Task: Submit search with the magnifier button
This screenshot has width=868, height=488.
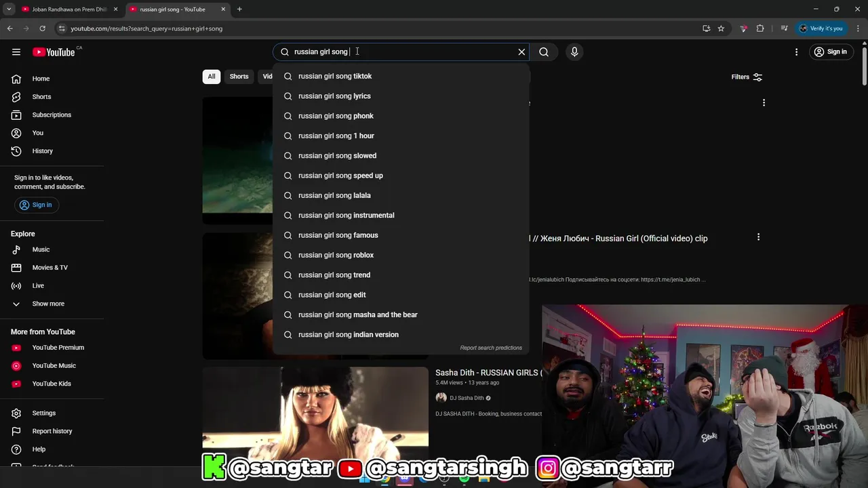Action: [x=544, y=52]
